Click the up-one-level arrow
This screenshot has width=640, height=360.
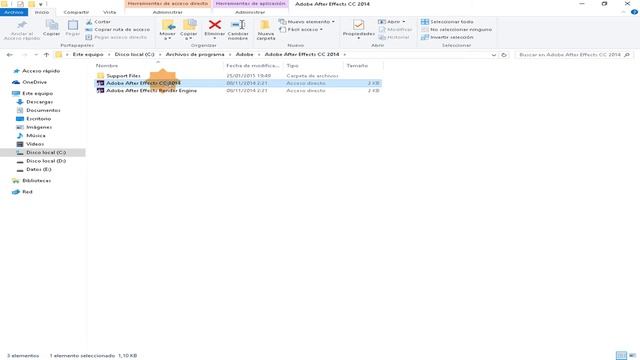point(46,55)
